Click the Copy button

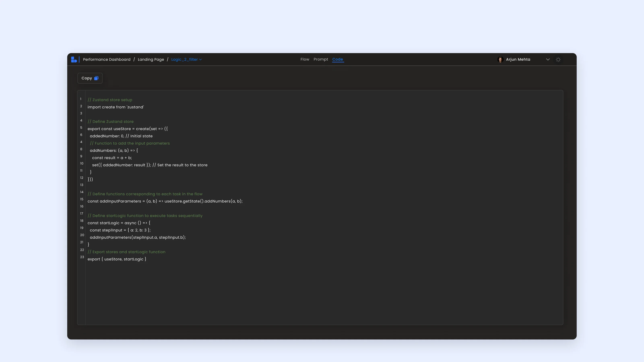point(90,78)
